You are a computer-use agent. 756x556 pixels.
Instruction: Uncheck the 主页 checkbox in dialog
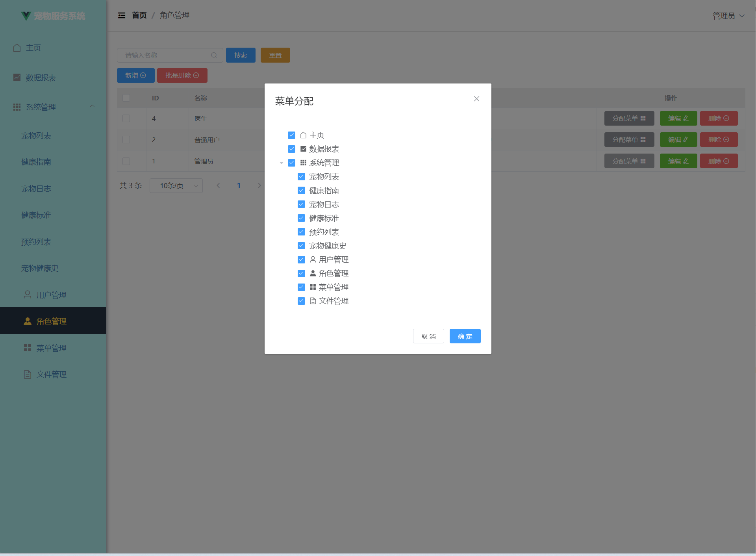tap(291, 135)
